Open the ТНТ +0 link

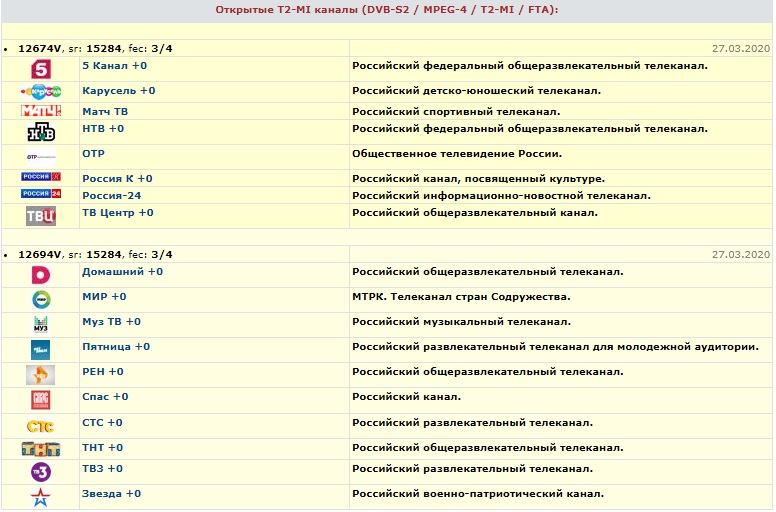[102, 448]
